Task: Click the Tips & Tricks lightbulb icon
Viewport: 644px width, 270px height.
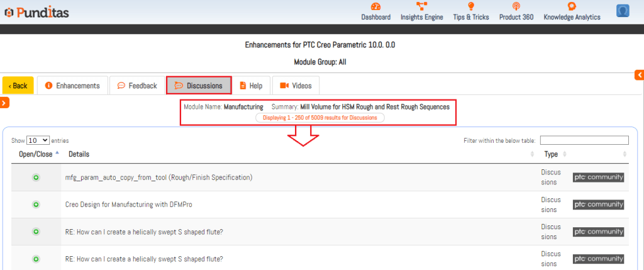Action: (x=470, y=6)
